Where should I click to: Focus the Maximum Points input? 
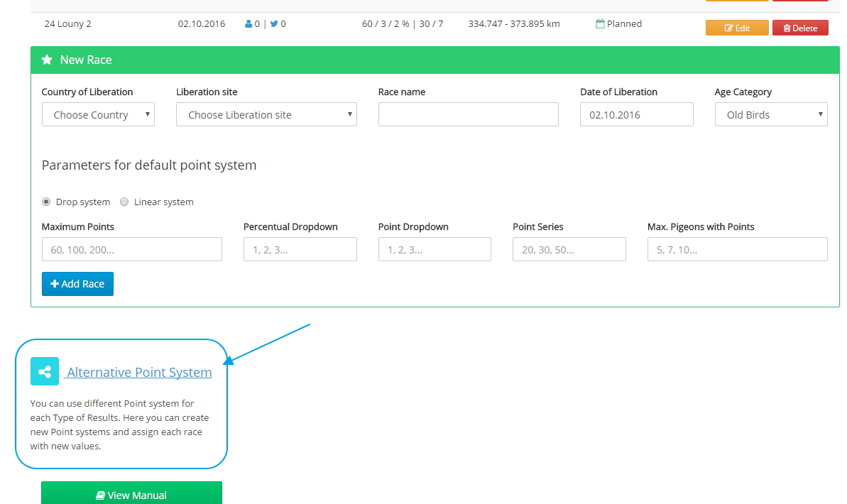(131, 249)
